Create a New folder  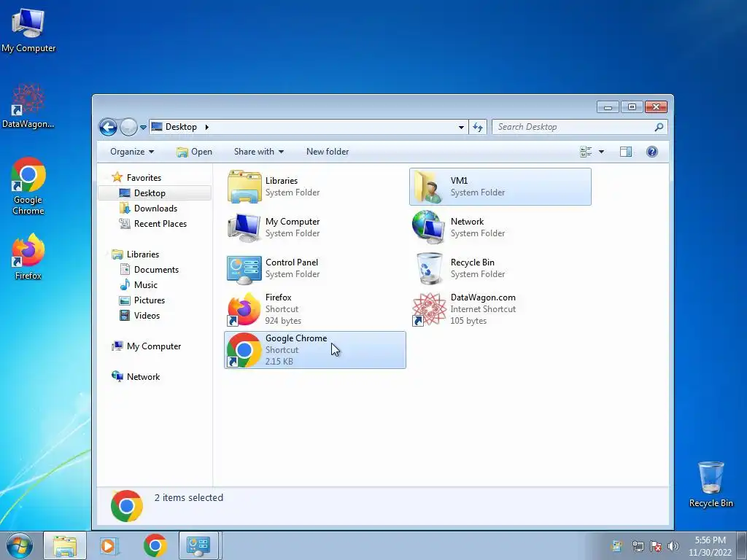coord(328,152)
